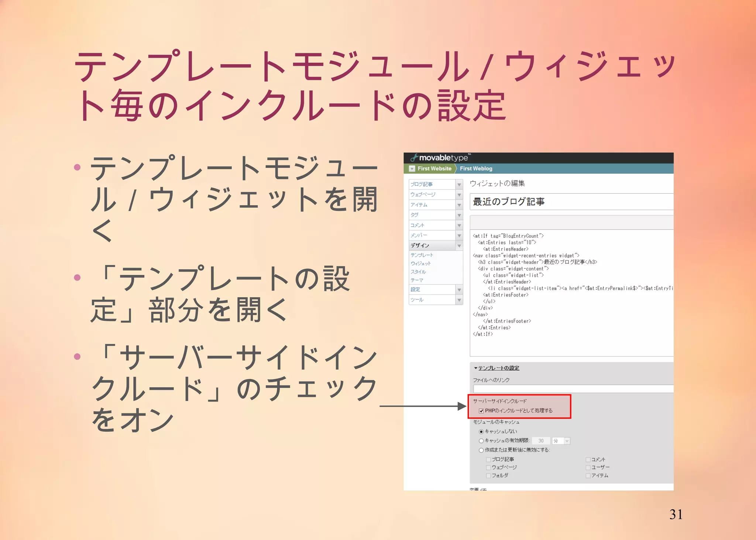756x540 pixels.
Task: Collapse the テンプレートの設定 section
Action: (x=496, y=368)
